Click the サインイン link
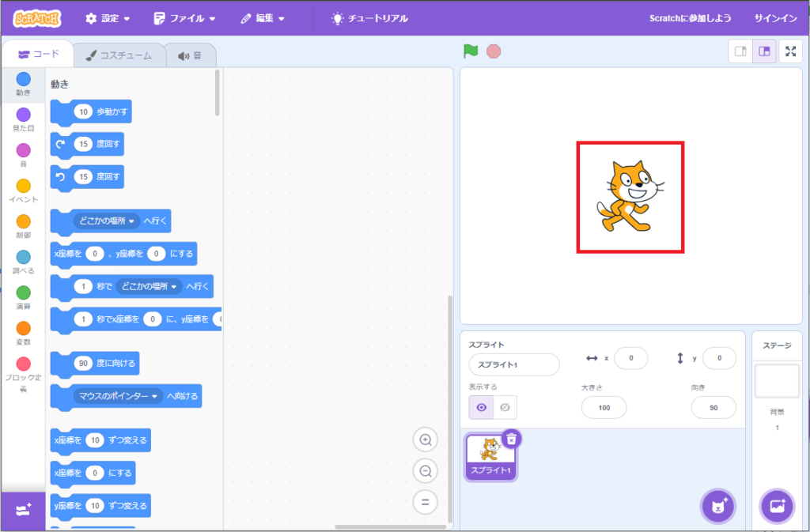Screen dimensions: 810x532 (774, 17)
